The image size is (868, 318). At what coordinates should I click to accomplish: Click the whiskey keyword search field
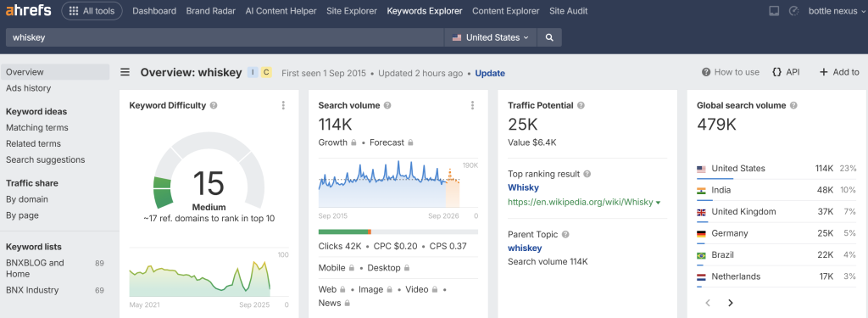pos(225,37)
